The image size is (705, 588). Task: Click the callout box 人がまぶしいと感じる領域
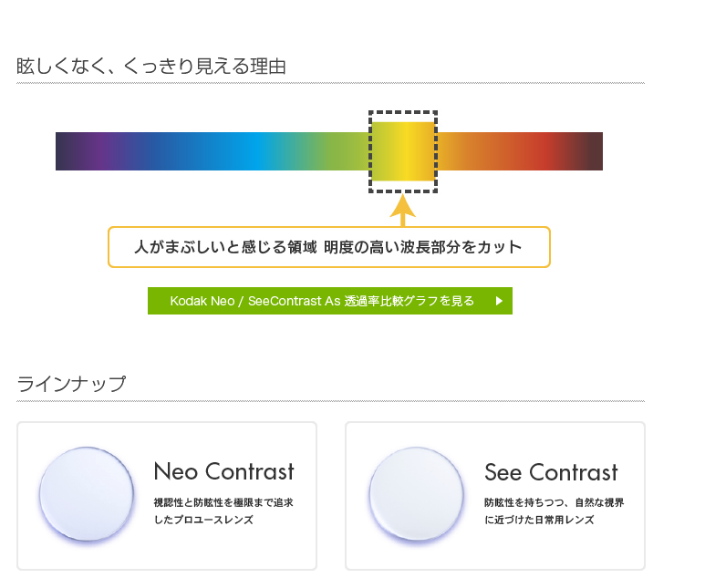(x=328, y=247)
